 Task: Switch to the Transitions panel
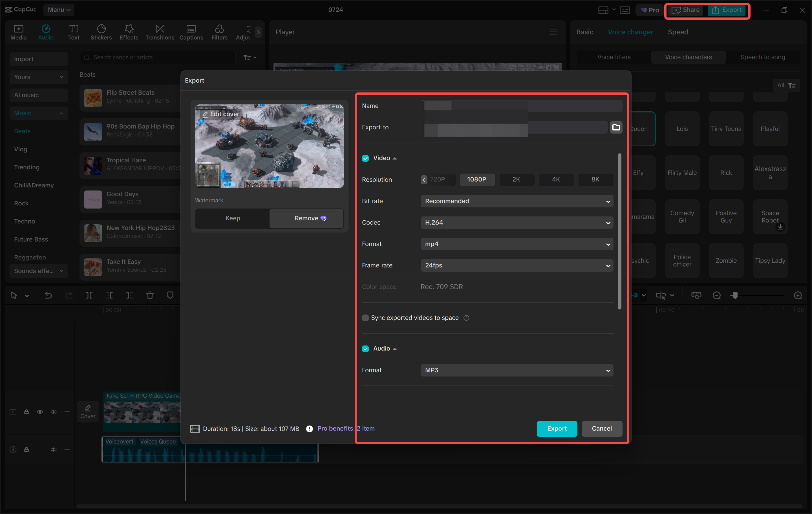(x=160, y=32)
